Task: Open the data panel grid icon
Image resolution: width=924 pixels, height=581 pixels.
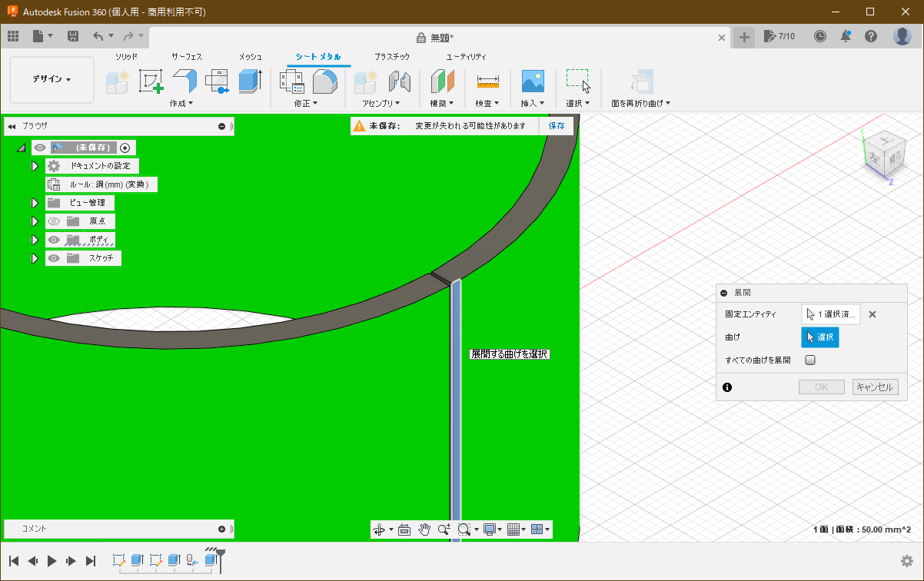Action: 13,36
